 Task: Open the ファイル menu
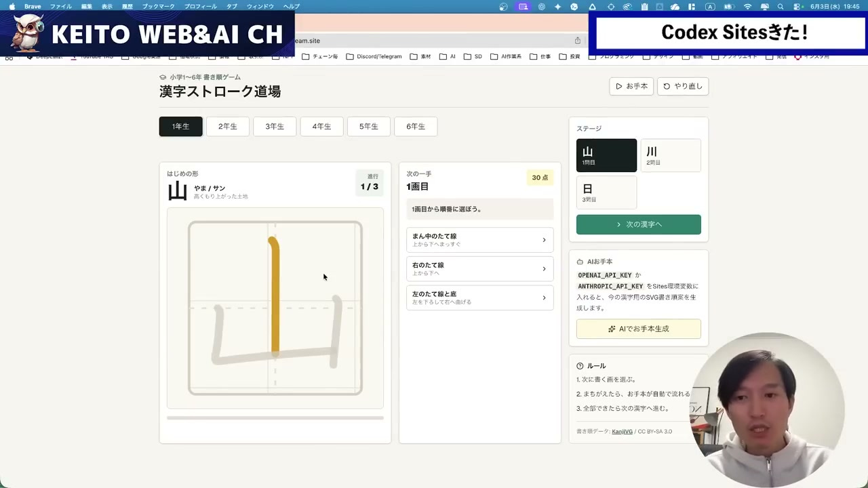[x=61, y=6]
